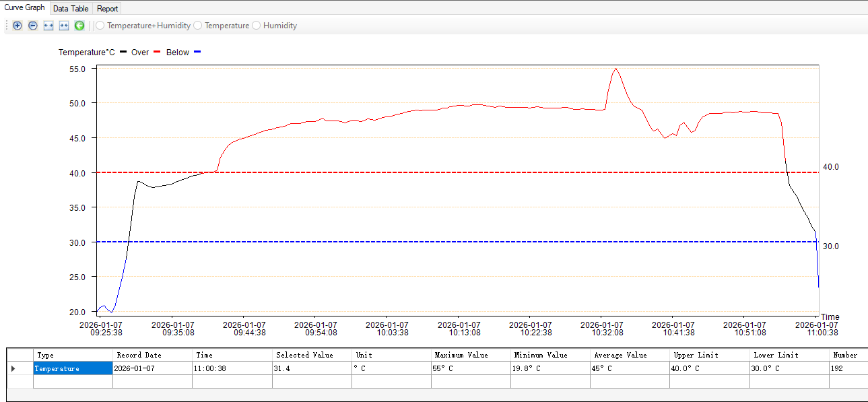Select the Humidity radio option
Screen dimensions: 868x402
257,26
